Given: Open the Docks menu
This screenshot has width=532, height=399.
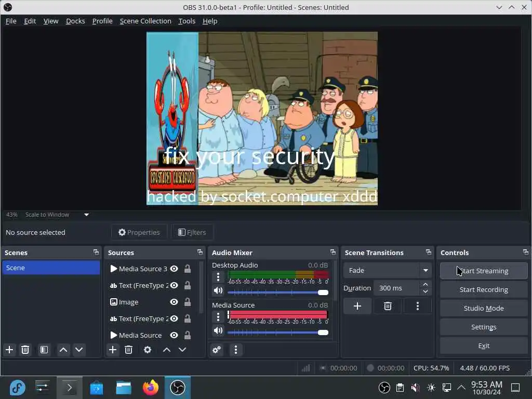Looking at the screenshot, I should [x=75, y=21].
